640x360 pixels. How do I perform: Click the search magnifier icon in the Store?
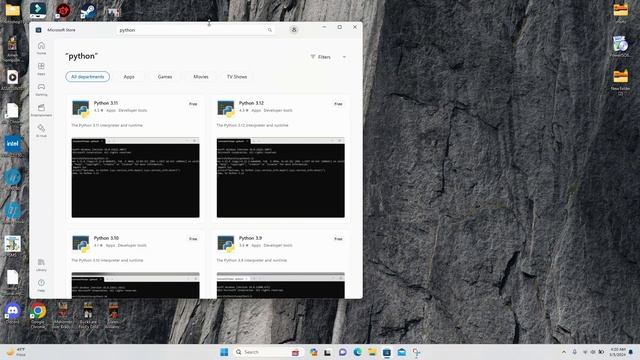point(270,30)
